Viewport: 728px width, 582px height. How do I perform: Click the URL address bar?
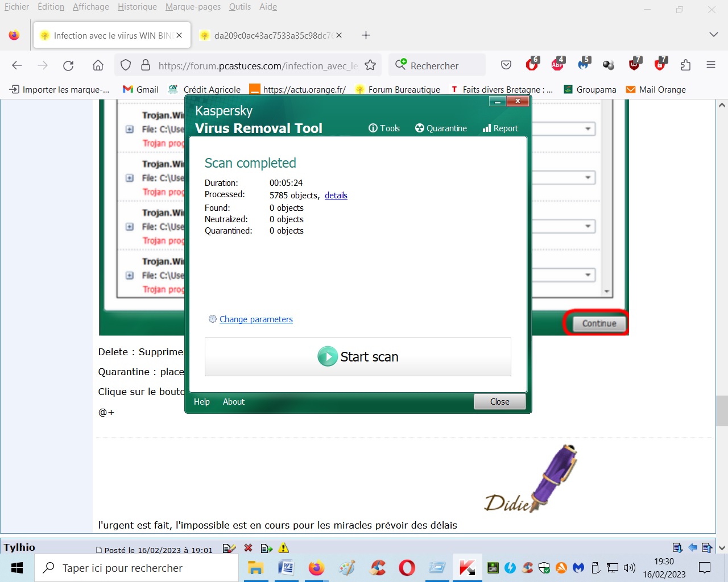tap(258, 65)
